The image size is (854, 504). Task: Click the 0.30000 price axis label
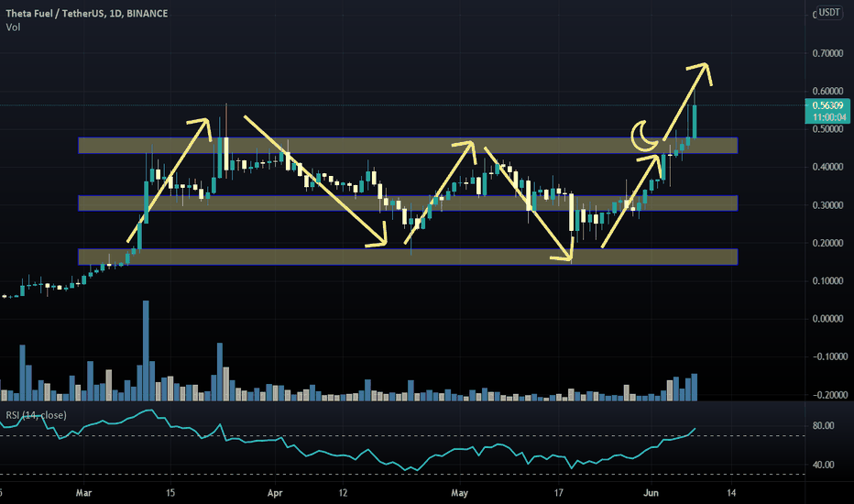coord(827,205)
